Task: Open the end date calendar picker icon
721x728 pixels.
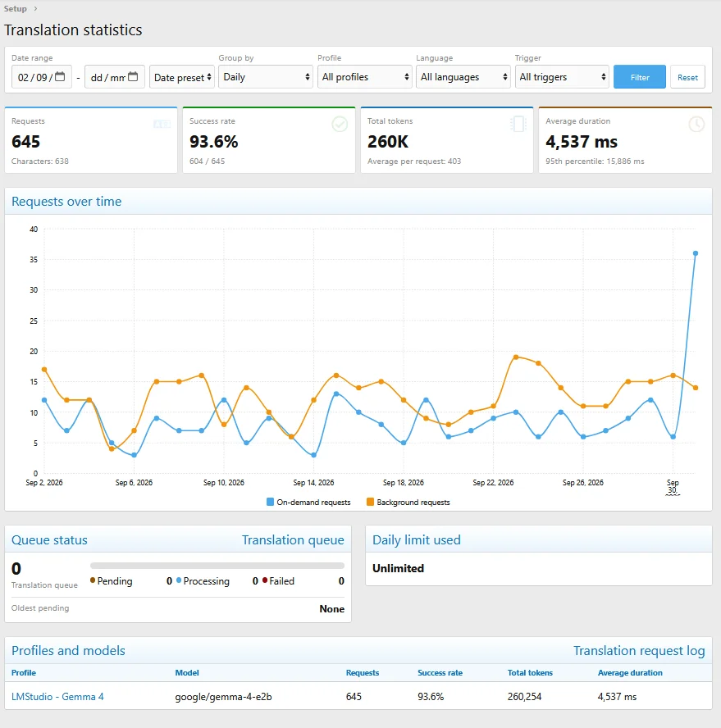Action: click(133, 76)
